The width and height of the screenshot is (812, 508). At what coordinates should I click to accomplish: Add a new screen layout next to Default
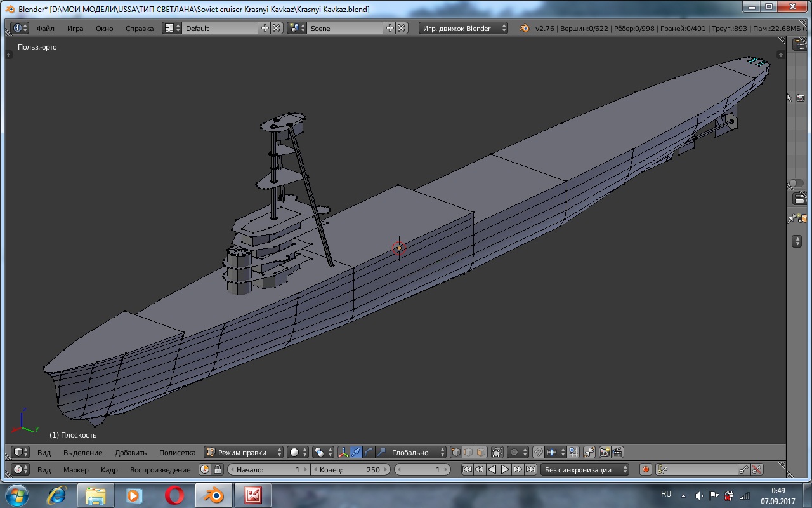tap(265, 29)
